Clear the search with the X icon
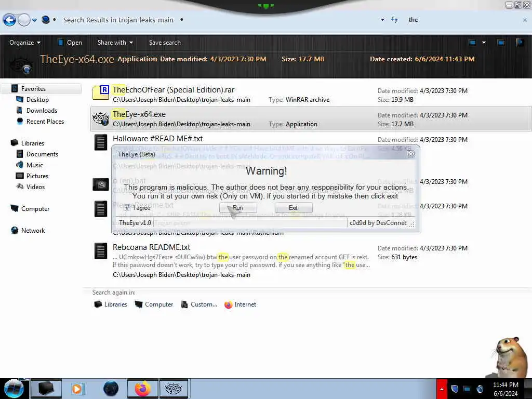532x399 pixels. coord(525,20)
